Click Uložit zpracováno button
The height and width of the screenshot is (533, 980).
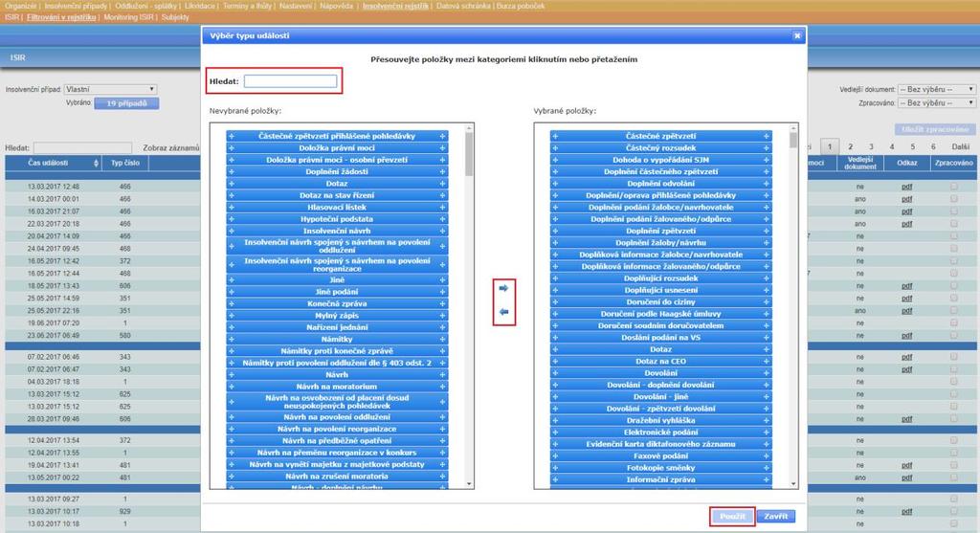pos(935,129)
